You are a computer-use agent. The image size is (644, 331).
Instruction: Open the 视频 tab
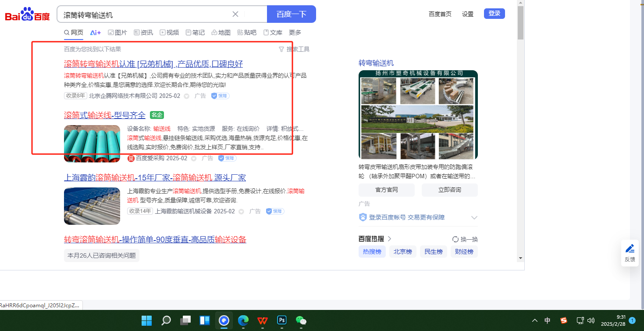169,32
